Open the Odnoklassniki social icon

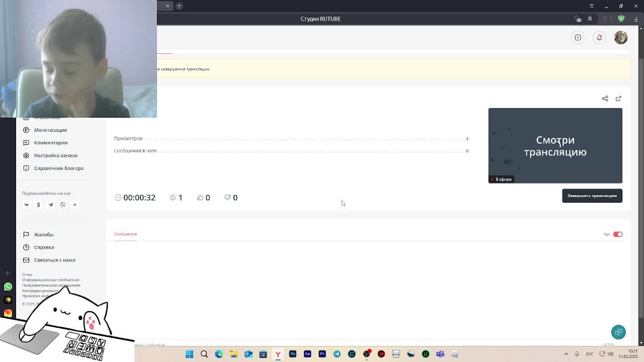(x=38, y=205)
